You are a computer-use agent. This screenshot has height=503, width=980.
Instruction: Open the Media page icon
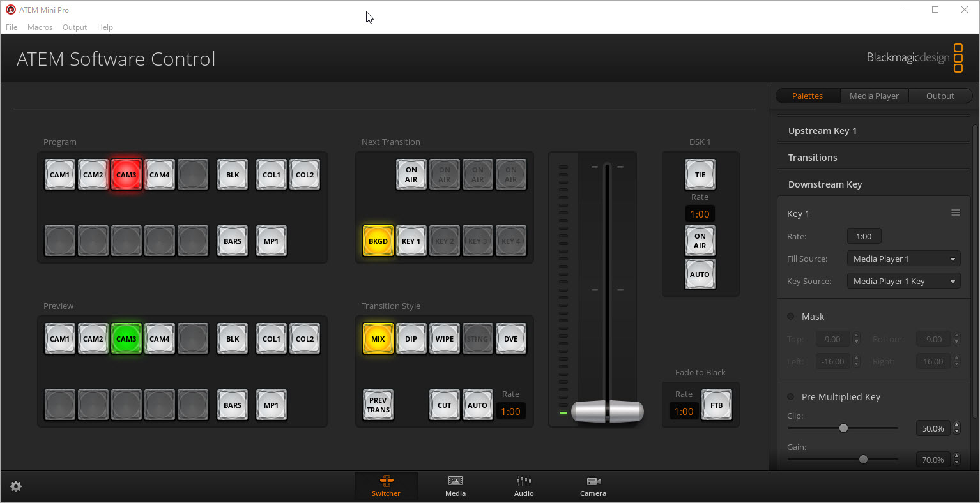456,486
